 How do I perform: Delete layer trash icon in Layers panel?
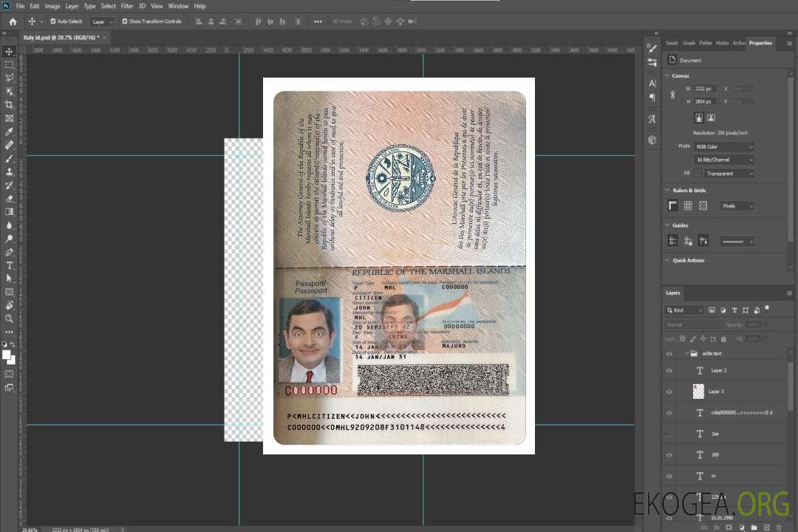[x=779, y=528]
